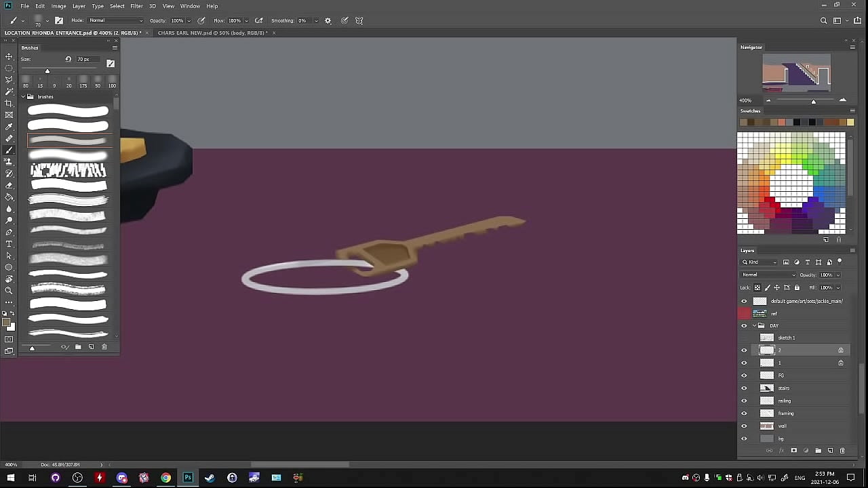Choose the Horizontal Type tool
This screenshot has height=488, width=868.
tap(9, 244)
